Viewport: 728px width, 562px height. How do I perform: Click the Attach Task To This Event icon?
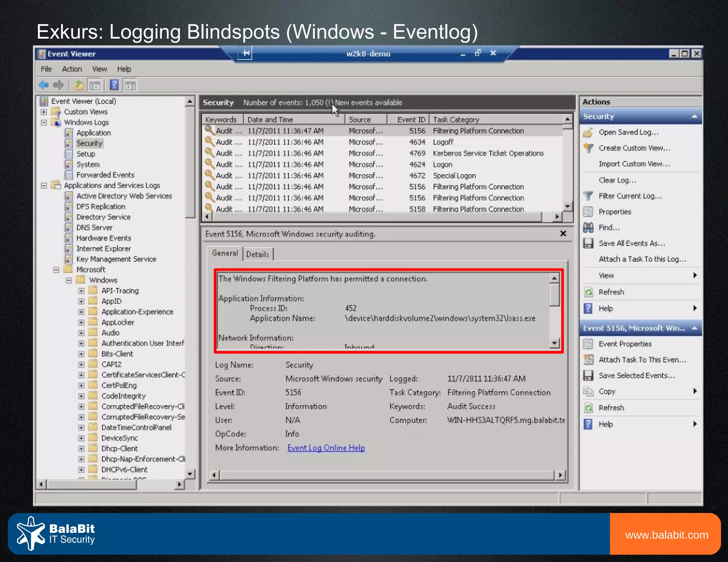click(x=588, y=360)
